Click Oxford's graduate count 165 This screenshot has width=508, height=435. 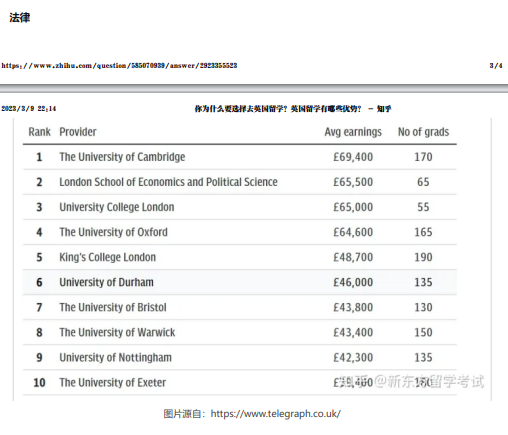pyautogui.click(x=423, y=232)
